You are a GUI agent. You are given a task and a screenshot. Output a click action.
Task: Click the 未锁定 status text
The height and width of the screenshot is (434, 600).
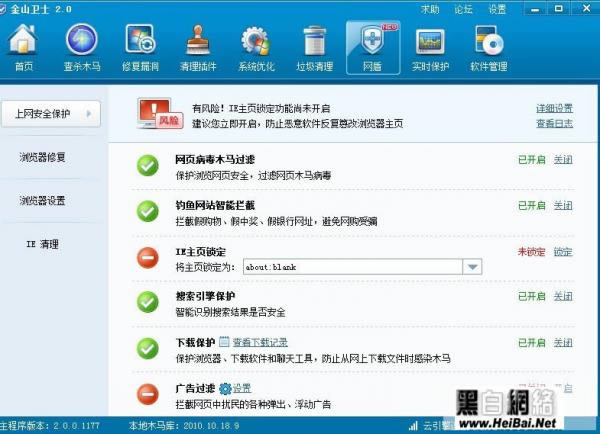pos(532,252)
